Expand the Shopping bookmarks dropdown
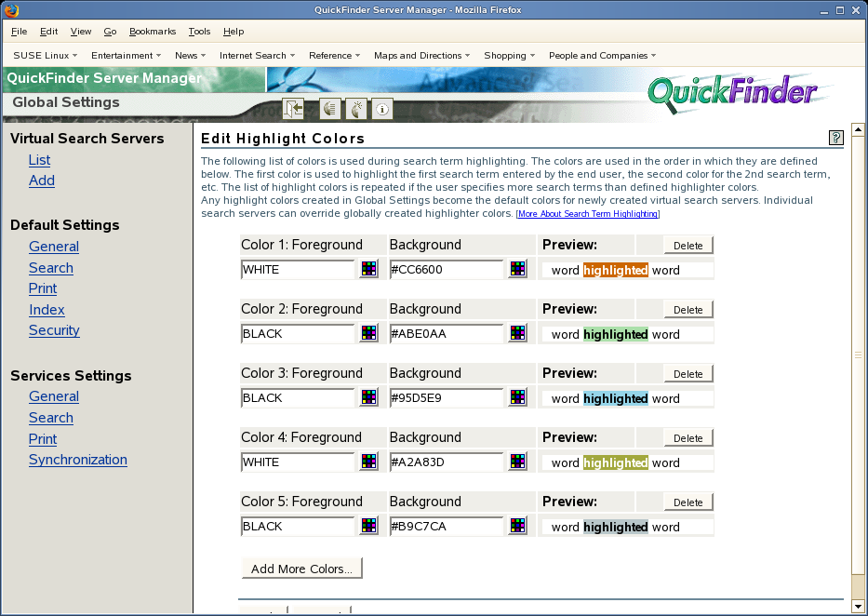This screenshot has height=616, width=868. 510,55
